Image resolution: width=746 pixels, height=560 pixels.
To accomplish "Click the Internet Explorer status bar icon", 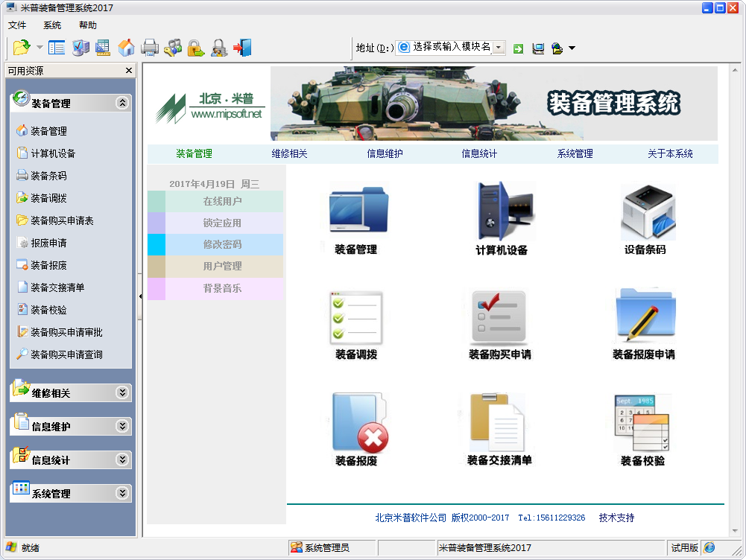I will pyautogui.click(x=709, y=547).
